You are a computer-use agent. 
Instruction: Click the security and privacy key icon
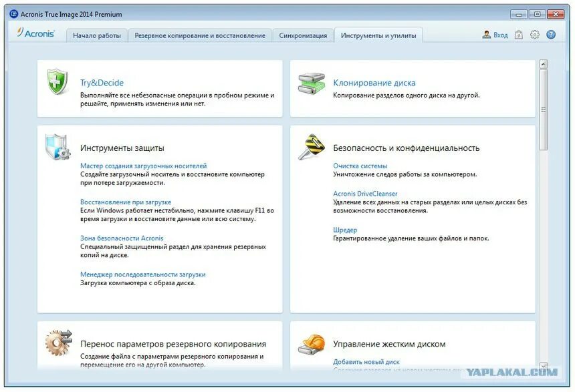click(x=312, y=147)
